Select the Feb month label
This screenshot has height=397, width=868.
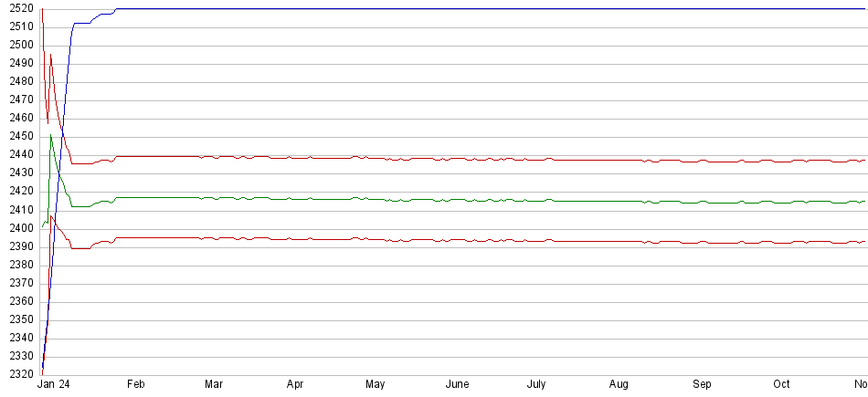(135, 385)
